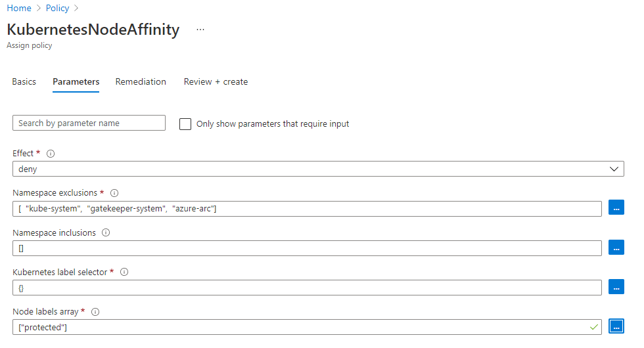Open the editor button for Namespace inclusions
The width and height of the screenshot is (644, 348).
[x=616, y=248]
